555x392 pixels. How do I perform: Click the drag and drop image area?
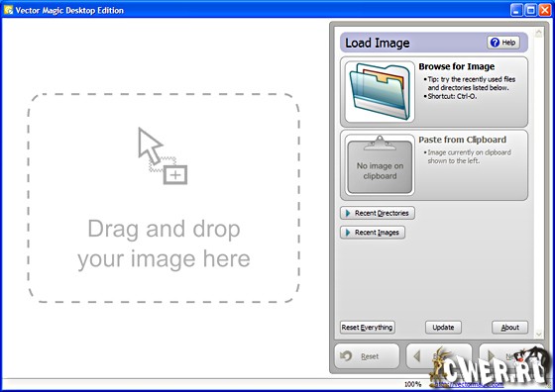point(164,198)
